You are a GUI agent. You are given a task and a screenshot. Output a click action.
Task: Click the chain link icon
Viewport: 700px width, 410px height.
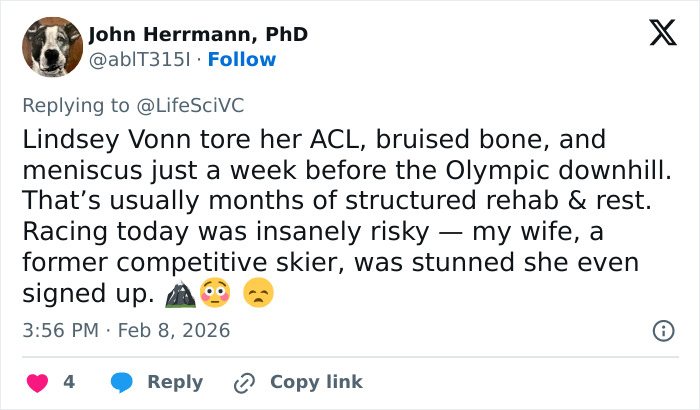(244, 382)
